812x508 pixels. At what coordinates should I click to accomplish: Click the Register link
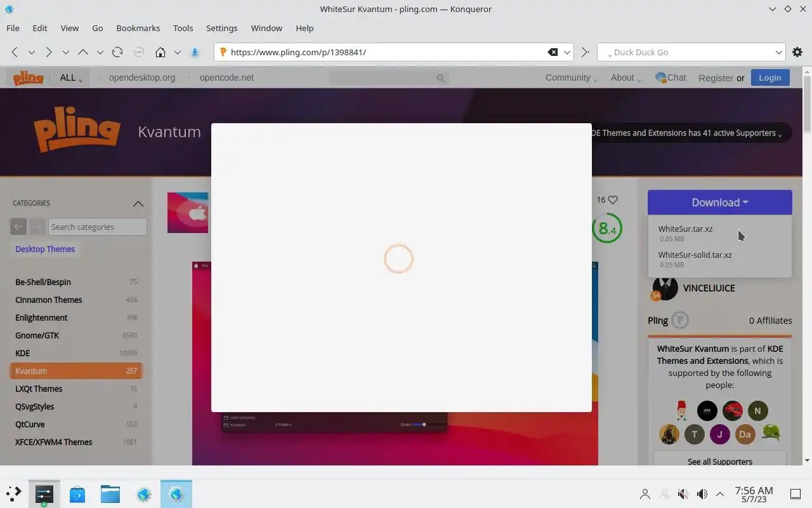click(x=716, y=77)
